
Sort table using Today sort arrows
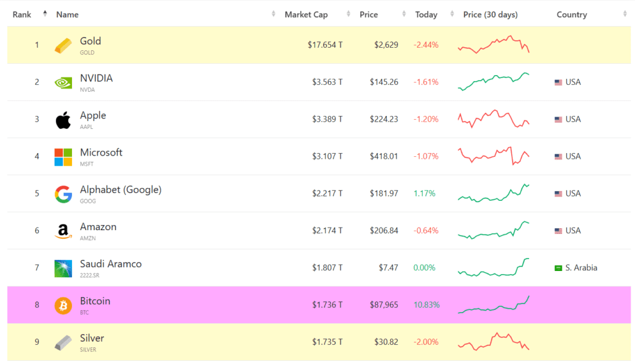point(452,14)
